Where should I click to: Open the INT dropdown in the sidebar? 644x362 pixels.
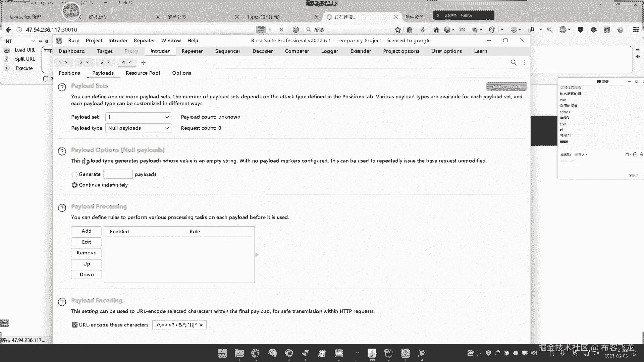33,41
